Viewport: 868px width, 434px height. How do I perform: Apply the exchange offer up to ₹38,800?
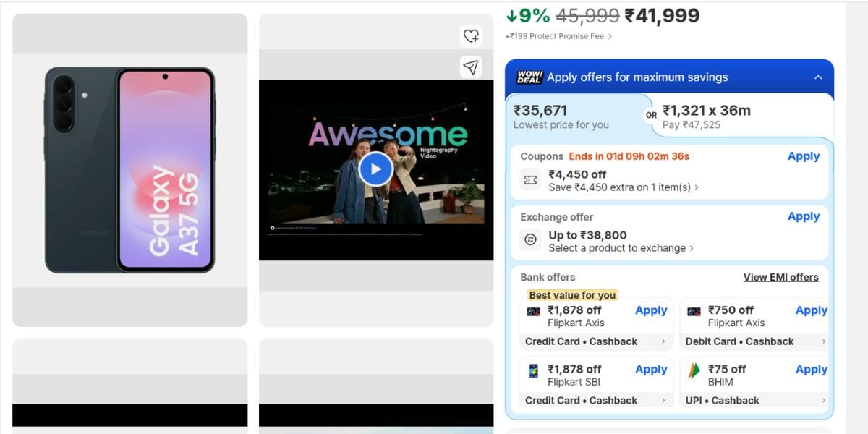click(x=804, y=216)
